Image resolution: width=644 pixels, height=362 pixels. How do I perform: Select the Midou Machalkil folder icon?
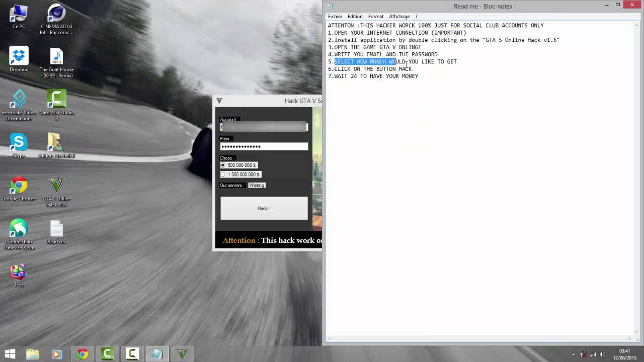(56, 146)
